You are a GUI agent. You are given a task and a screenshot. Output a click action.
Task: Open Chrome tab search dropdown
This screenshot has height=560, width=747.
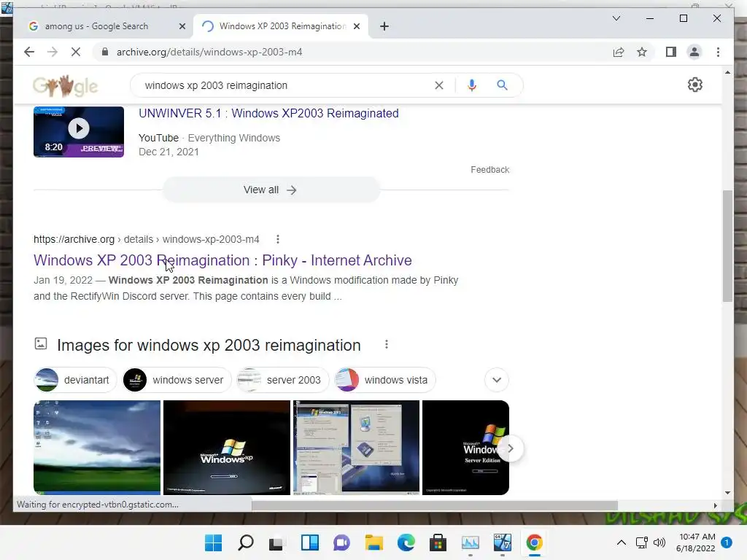616,18
